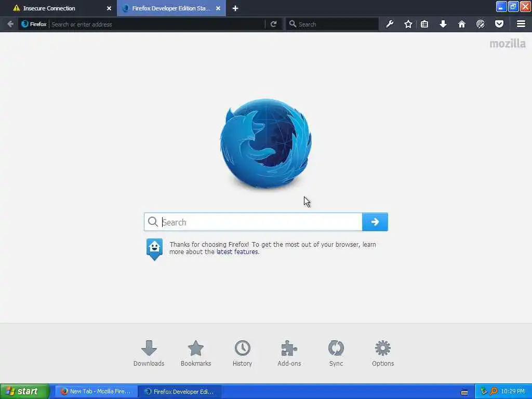The width and height of the screenshot is (532, 399).
Task: Open a new tab with plus button
Action: coord(235,8)
